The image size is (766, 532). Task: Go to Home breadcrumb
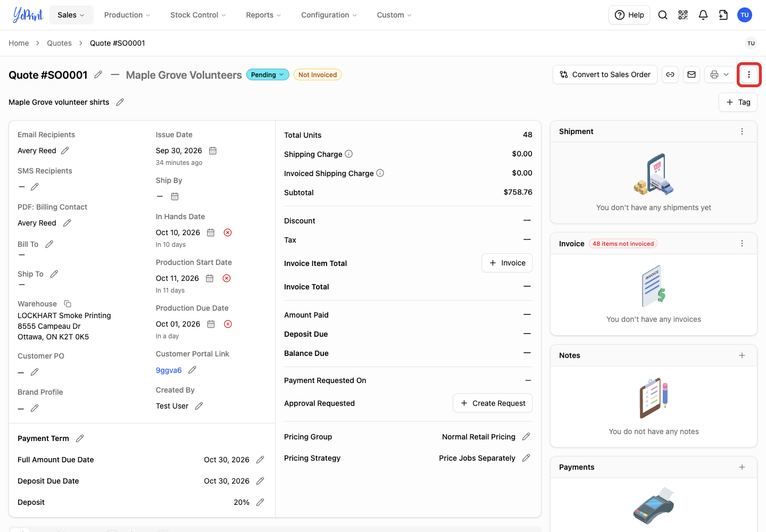tap(19, 43)
